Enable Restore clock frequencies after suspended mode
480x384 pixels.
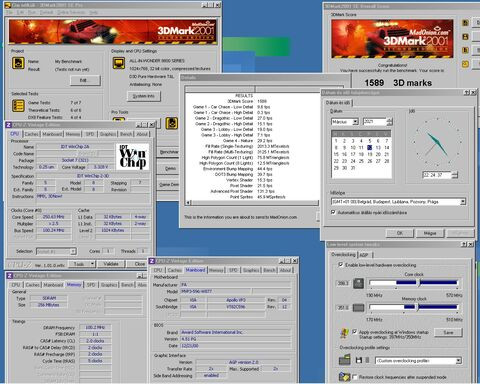click(354, 377)
